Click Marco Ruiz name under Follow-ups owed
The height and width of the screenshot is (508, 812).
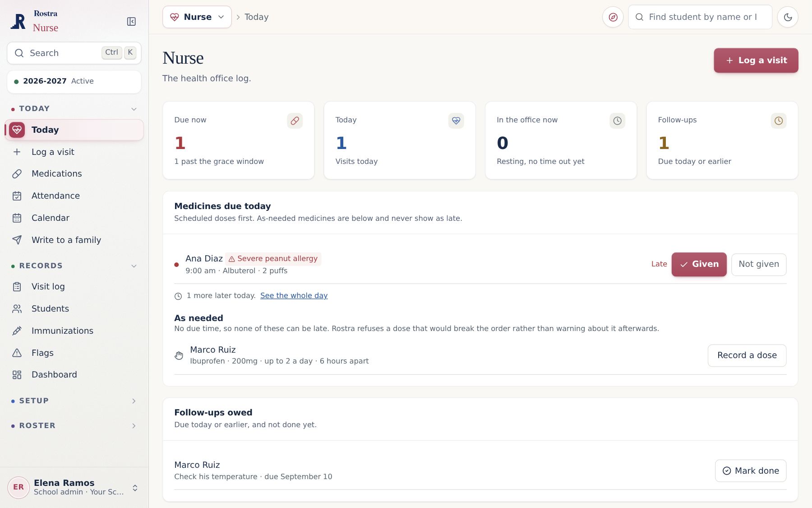click(x=197, y=465)
